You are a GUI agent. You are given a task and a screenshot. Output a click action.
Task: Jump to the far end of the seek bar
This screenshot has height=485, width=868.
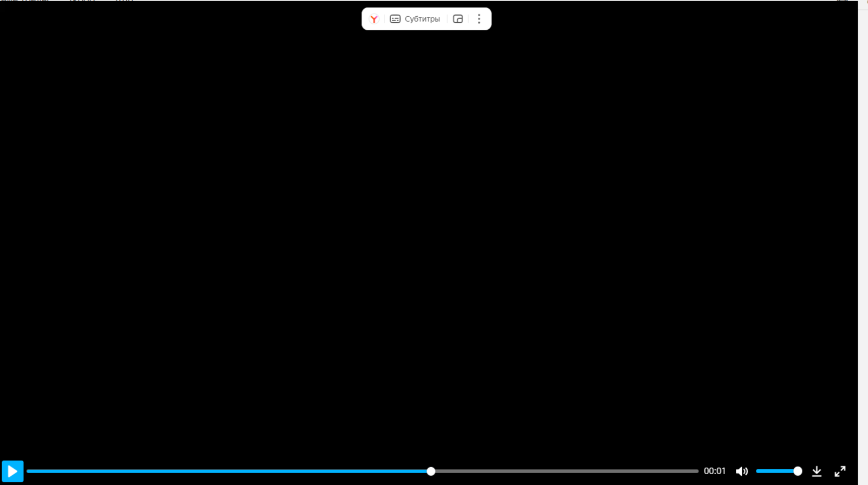tap(697, 471)
